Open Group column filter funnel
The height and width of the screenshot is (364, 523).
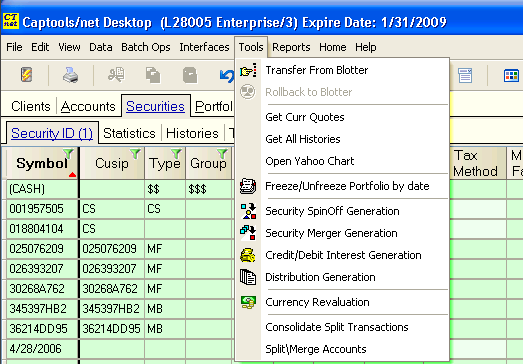(x=222, y=154)
